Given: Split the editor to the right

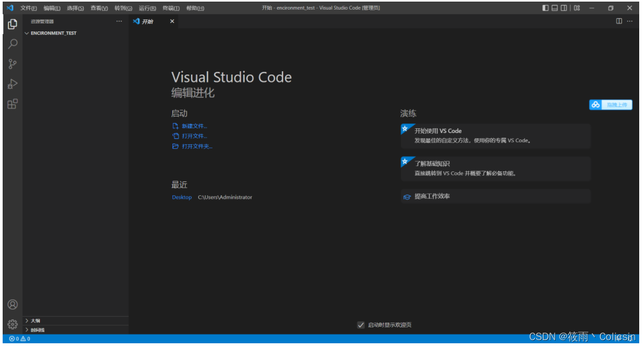Looking at the screenshot, I should 619,21.
